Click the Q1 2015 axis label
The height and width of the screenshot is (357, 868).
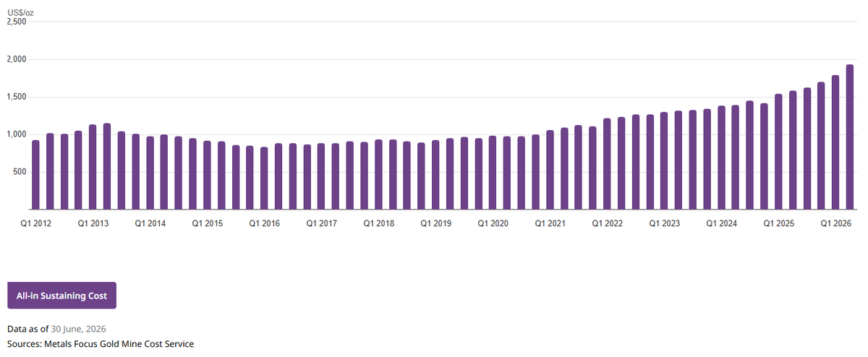207,224
